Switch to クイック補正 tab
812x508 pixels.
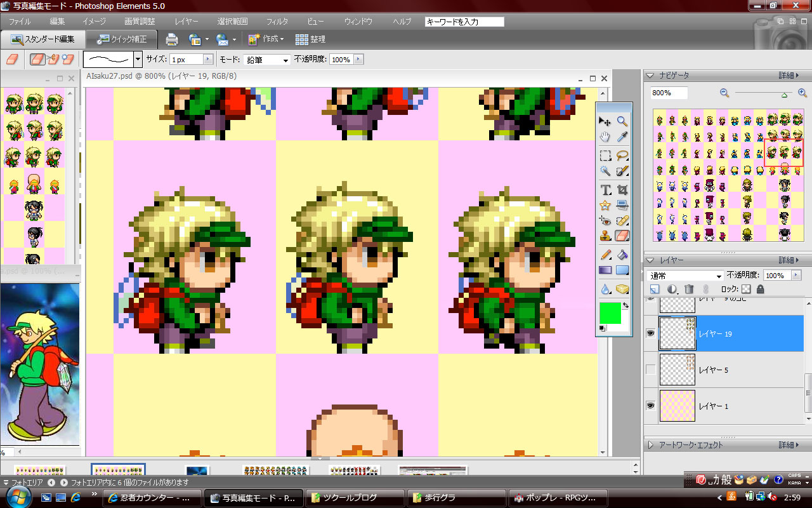pyautogui.click(x=121, y=39)
